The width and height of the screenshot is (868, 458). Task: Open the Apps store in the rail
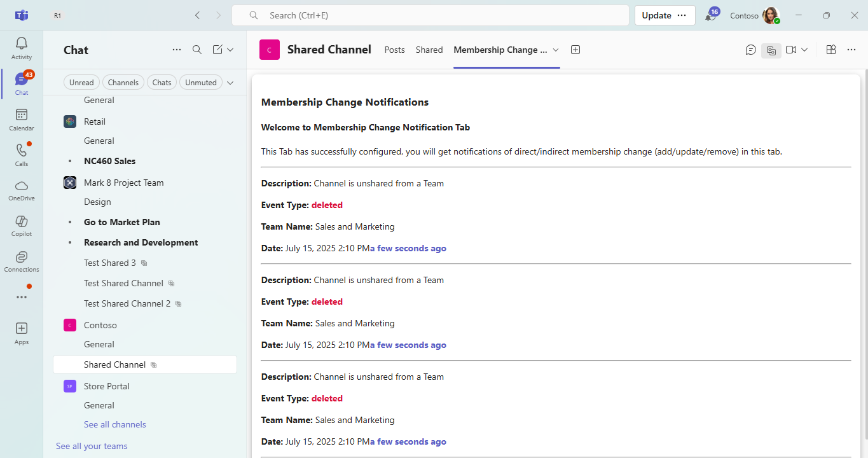[22, 333]
